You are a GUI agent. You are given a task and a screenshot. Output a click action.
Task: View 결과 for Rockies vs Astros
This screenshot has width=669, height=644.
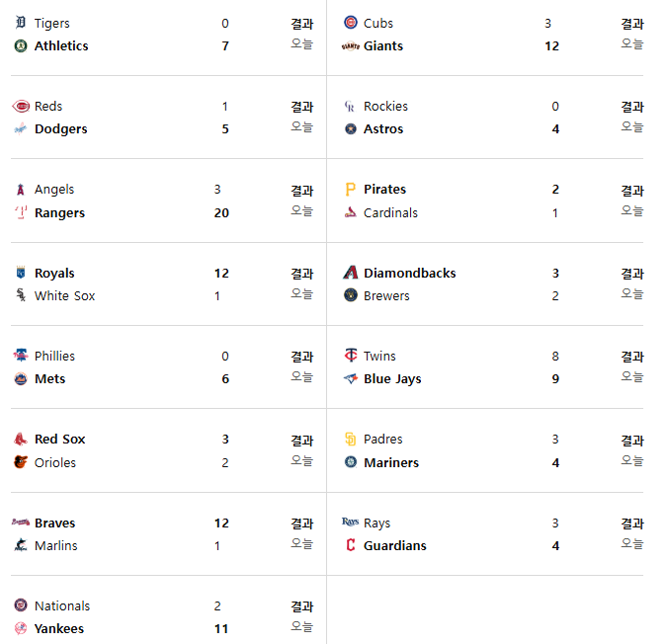click(x=632, y=107)
